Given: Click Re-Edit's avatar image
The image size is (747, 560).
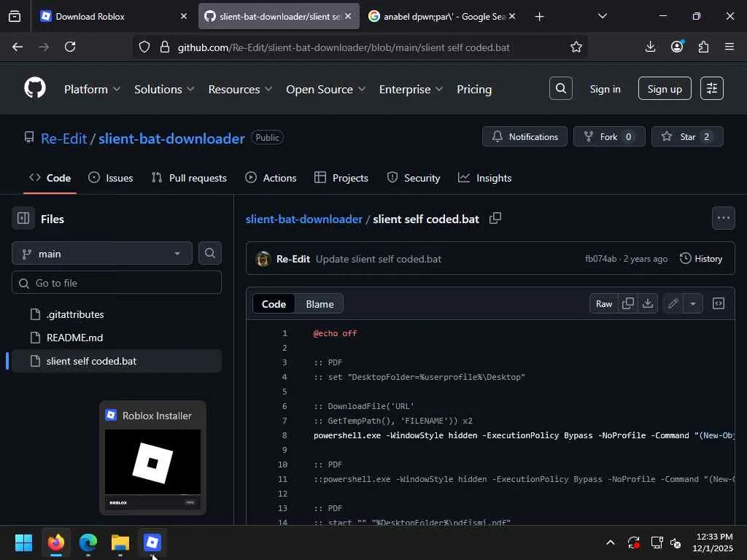Looking at the screenshot, I should [x=263, y=259].
